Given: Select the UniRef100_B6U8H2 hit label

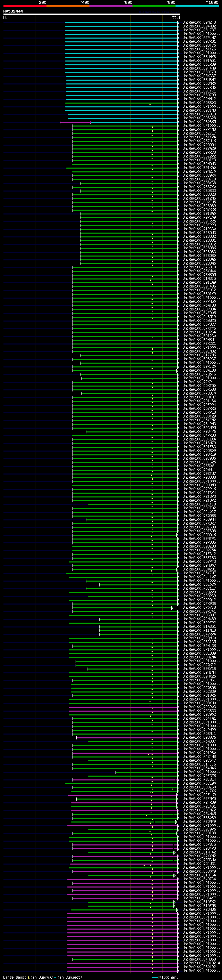Looking at the screenshot, I should [199, 80].
